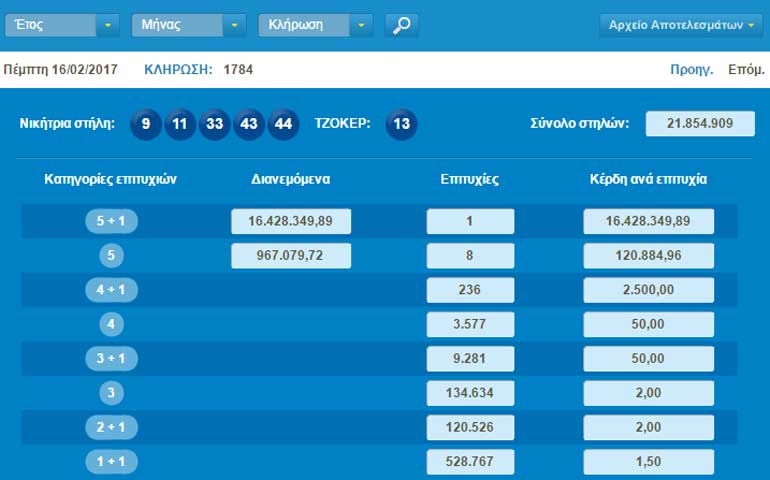
Task: Click the 3 + 1 category badge
Action: tap(111, 358)
